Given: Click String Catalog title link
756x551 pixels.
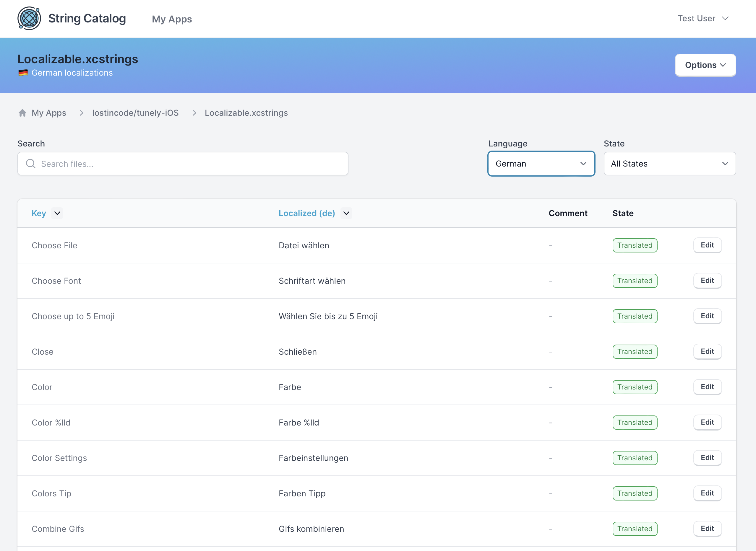Looking at the screenshot, I should 87,18.
